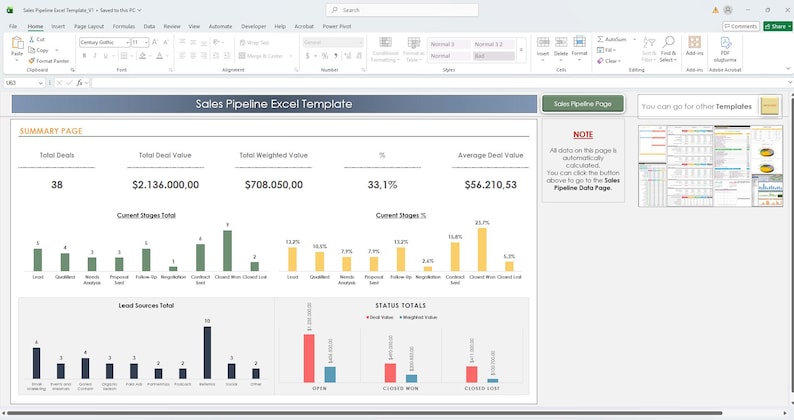Click the Clear eraser icon
The height and width of the screenshot is (420, 794).
coord(600,61)
